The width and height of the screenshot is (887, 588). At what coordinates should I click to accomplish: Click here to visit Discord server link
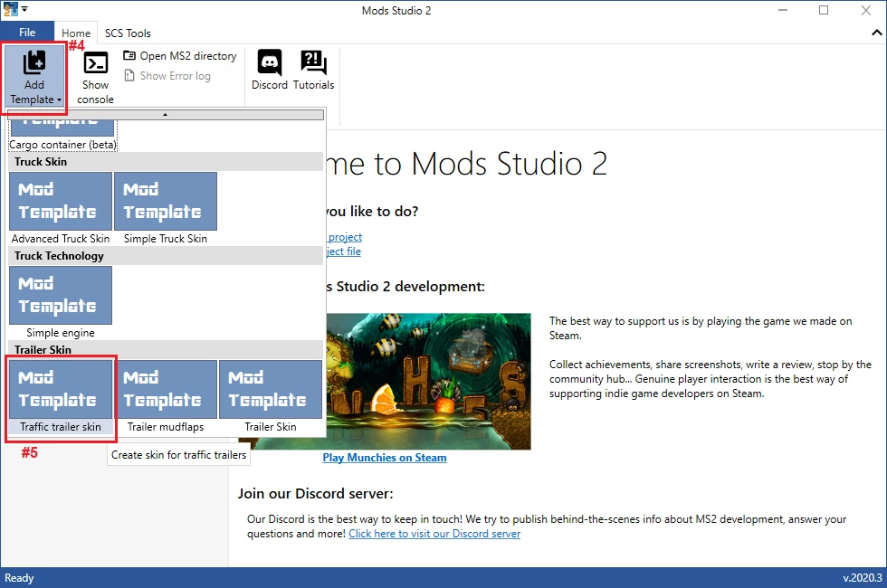(x=434, y=534)
